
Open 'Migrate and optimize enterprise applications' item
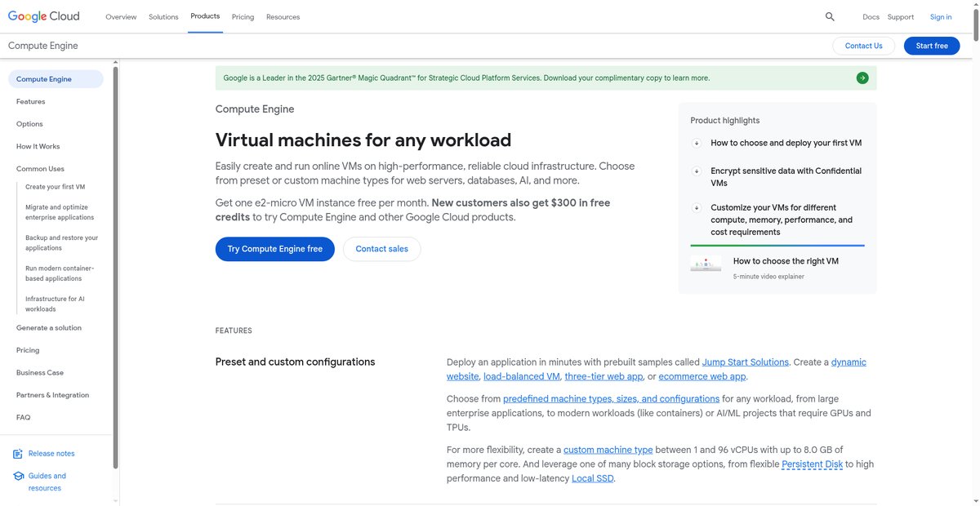pyautogui.click(x=60, y=212)
